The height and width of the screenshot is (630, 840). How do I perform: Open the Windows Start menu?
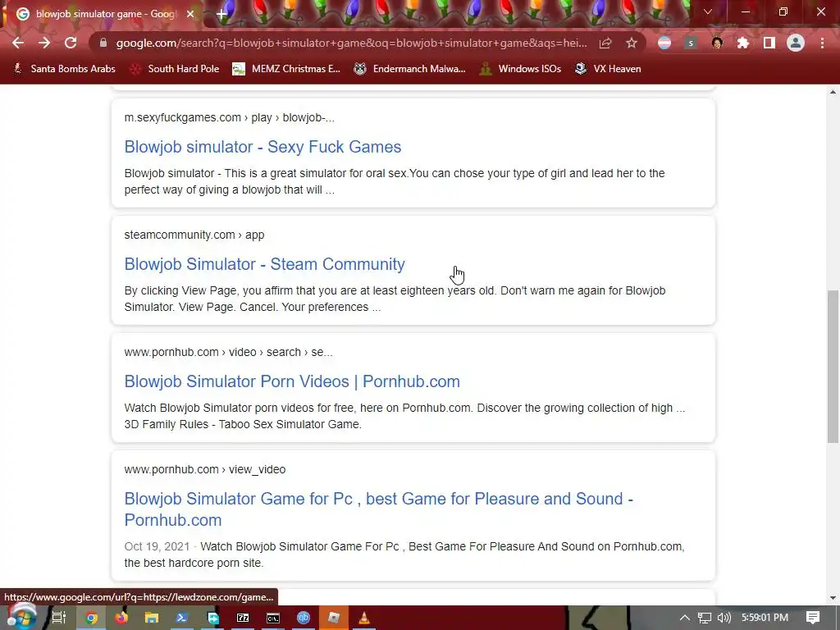tap(22, 618)
